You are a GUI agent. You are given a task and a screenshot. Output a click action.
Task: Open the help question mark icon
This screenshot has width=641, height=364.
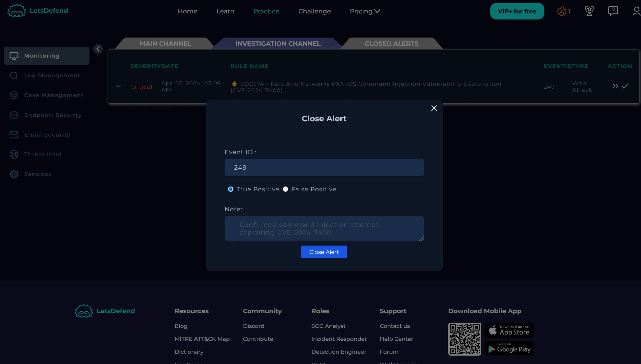[613, 11]
